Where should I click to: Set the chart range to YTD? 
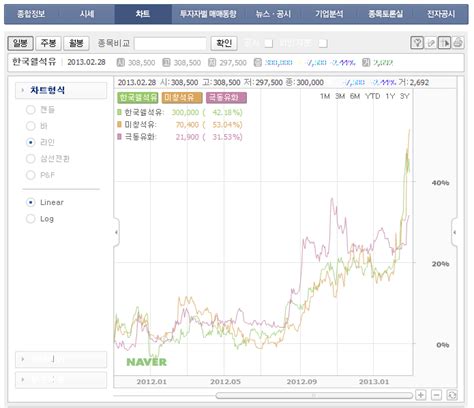[373, 96]
